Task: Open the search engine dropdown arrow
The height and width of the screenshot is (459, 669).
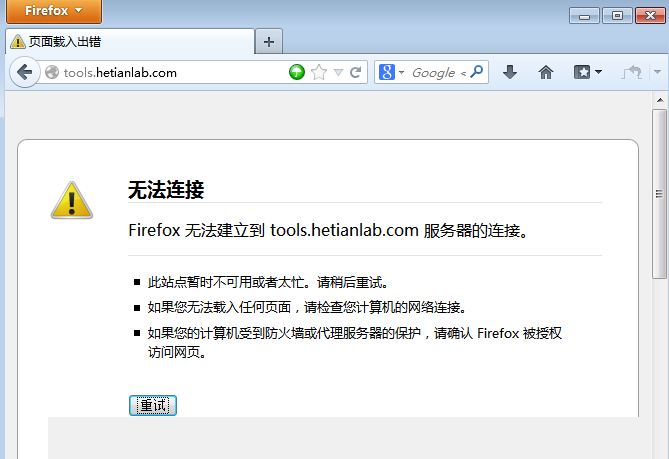Action: [x=401, y=73]
